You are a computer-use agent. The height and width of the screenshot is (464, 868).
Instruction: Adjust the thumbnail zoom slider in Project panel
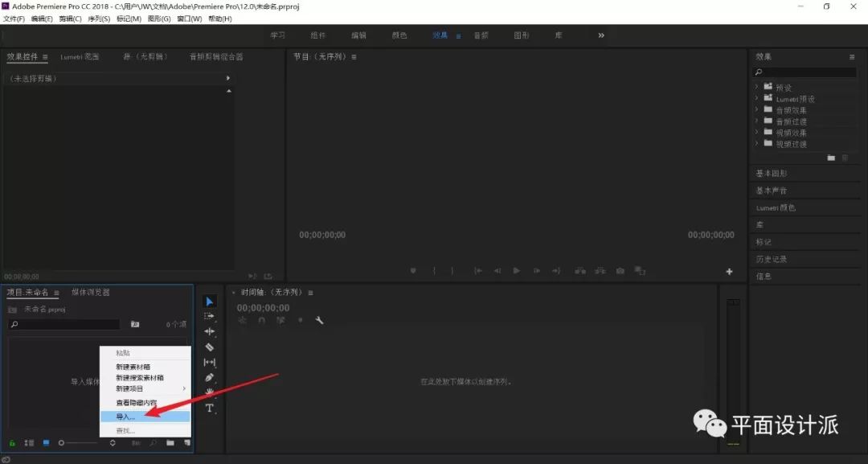[79, 443]
